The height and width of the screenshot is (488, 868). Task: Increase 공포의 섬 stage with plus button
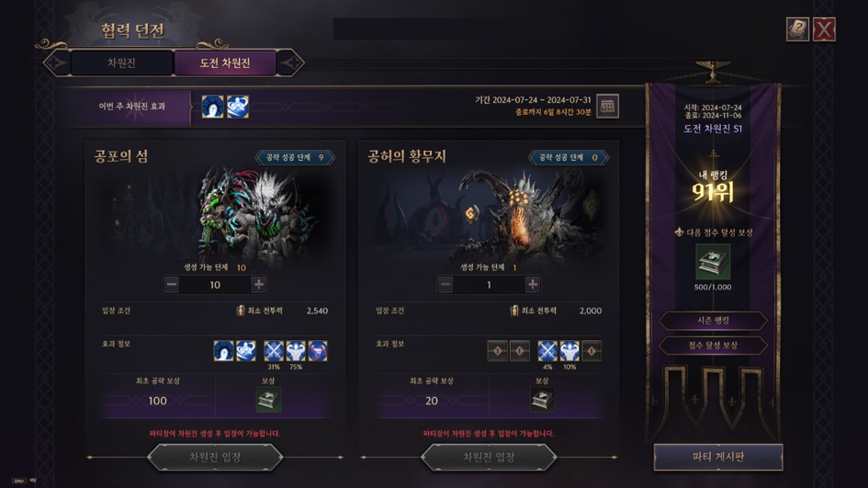[258, 285]
